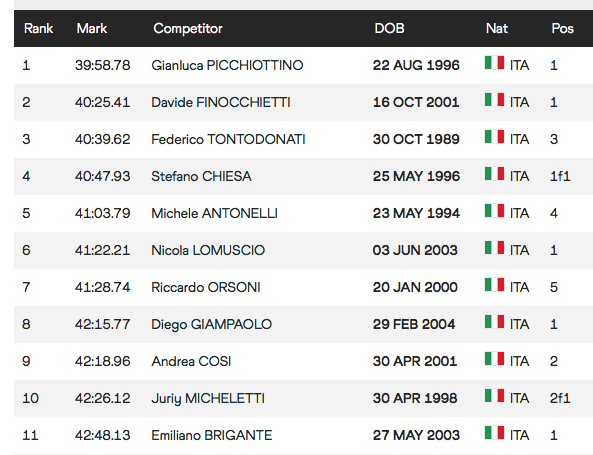
Task: Click the flag icon for Federico Tontodonati
Action: tap(494, 137)
